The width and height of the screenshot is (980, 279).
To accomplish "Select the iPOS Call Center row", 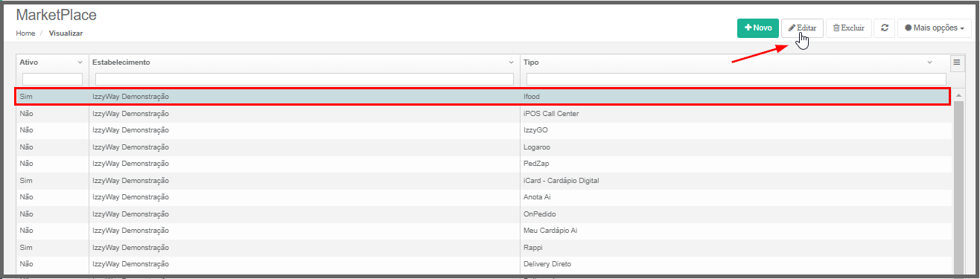I will [x=483, y=114].
